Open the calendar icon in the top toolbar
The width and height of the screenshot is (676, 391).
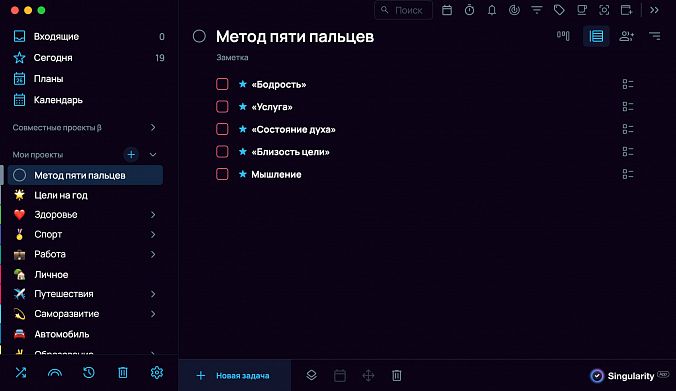pos(447,10)
